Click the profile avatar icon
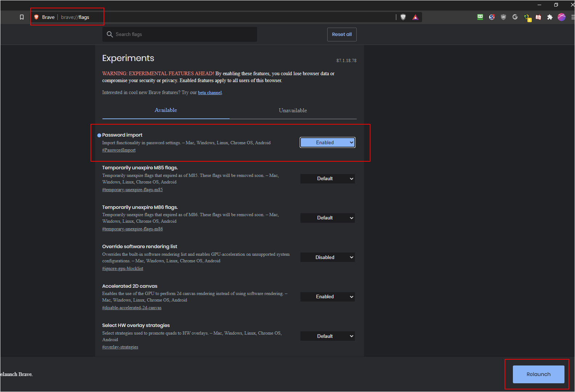 (x=562, y=17)
